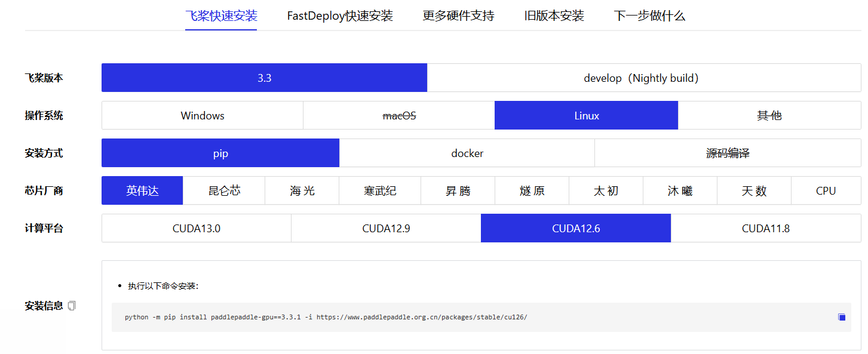Select 海光 chip vendor

[302, 190]
